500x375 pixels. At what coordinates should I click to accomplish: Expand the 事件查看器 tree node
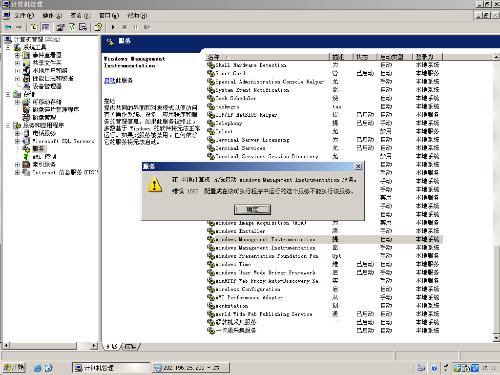coord(17,55)
